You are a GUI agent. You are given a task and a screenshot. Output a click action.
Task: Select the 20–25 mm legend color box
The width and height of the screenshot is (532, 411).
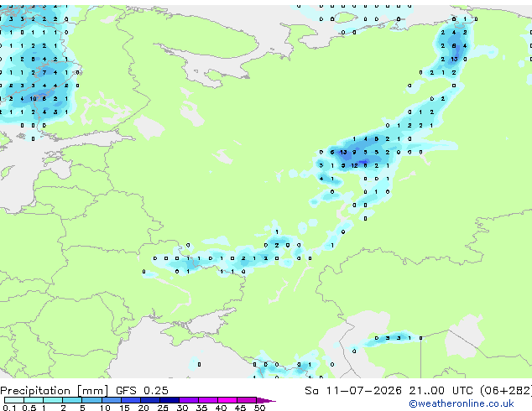tap(149, 400)
